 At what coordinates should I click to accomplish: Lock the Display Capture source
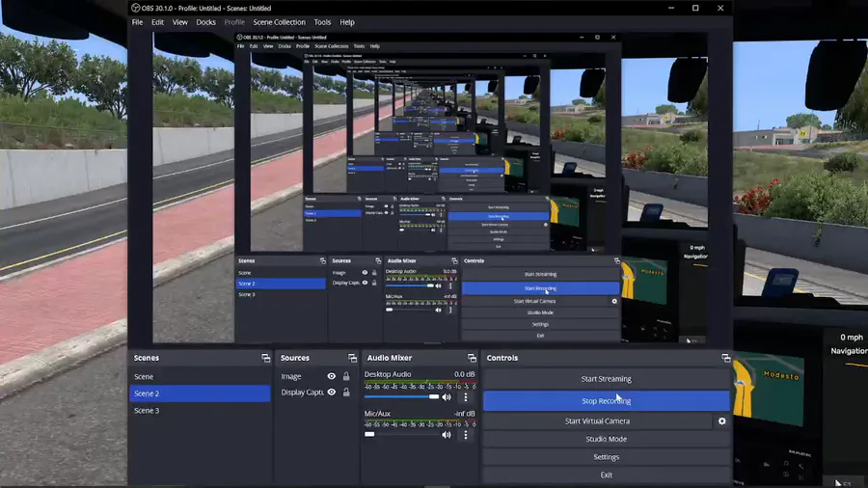(x=346, y=393)
